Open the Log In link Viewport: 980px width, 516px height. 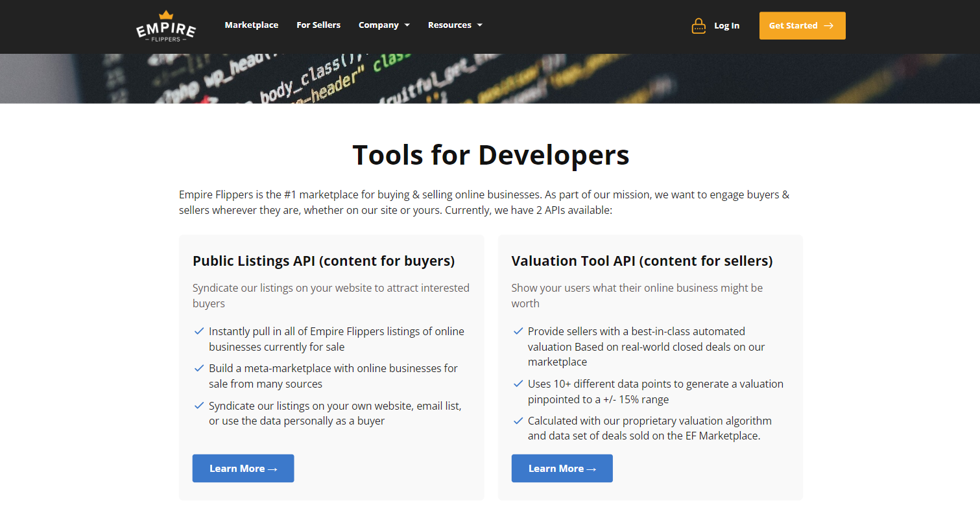click(726, 26)
